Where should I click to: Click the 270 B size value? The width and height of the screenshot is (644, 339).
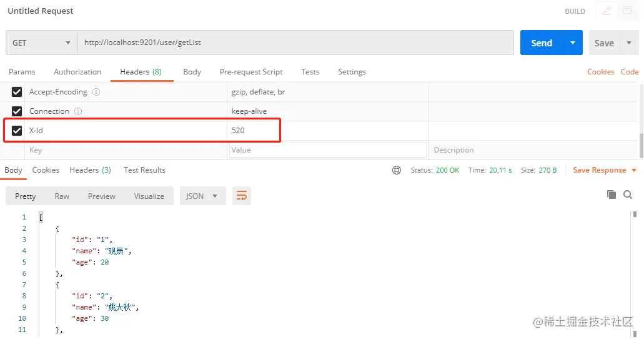pos(547,170)
